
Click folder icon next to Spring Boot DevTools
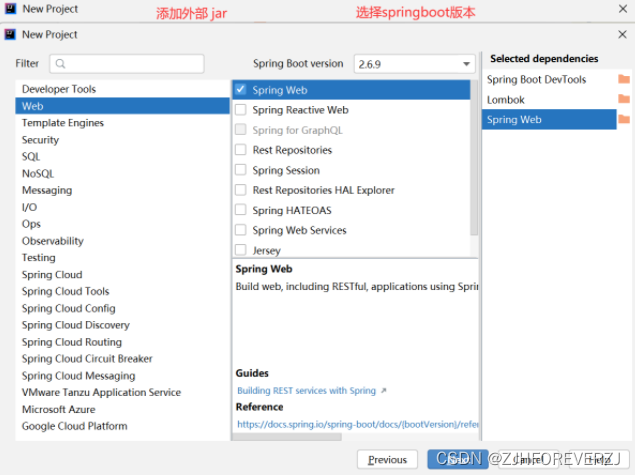tap(624, 79)
